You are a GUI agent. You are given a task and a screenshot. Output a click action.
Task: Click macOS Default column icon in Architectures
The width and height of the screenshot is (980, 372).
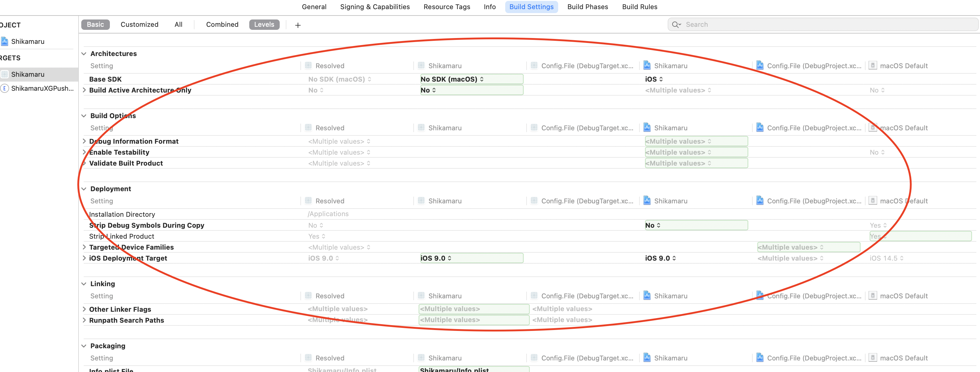[873, 65]
